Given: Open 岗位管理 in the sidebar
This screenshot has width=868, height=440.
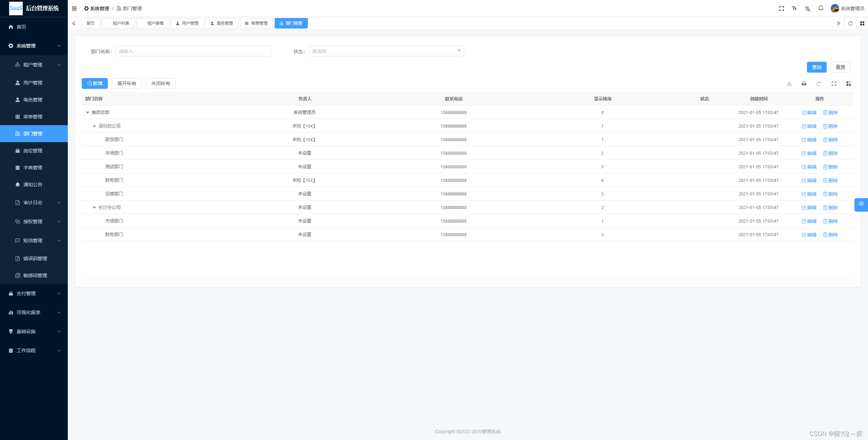Looking at the screenshot, I should (x=33, y=151).
